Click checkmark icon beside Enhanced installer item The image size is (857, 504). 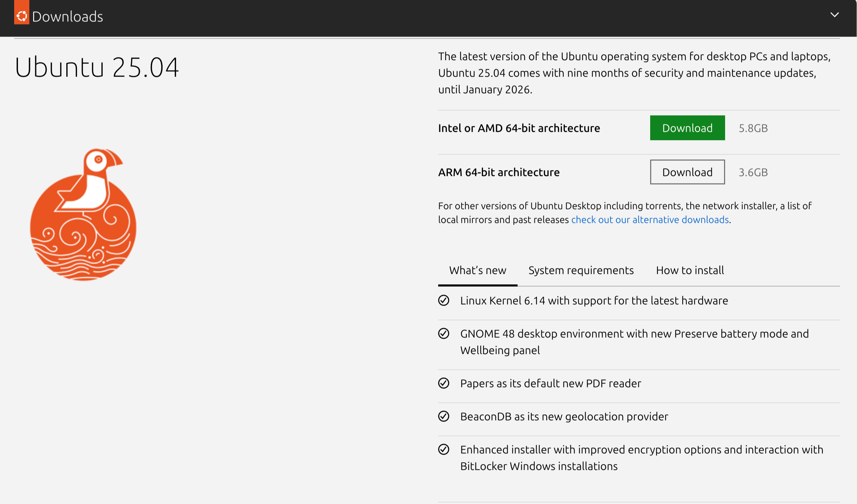pos(444,449)
